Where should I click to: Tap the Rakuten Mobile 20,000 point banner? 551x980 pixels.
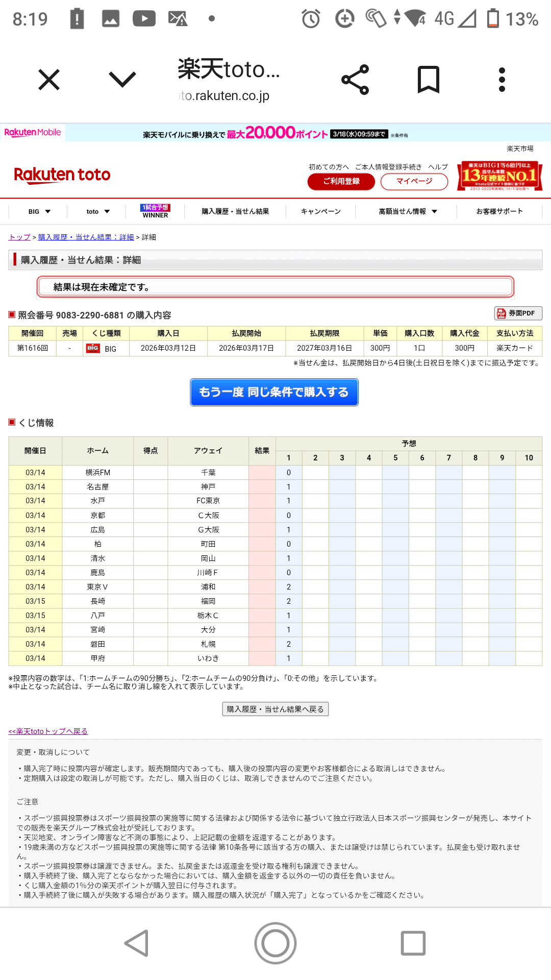click(x=275, y=133)
